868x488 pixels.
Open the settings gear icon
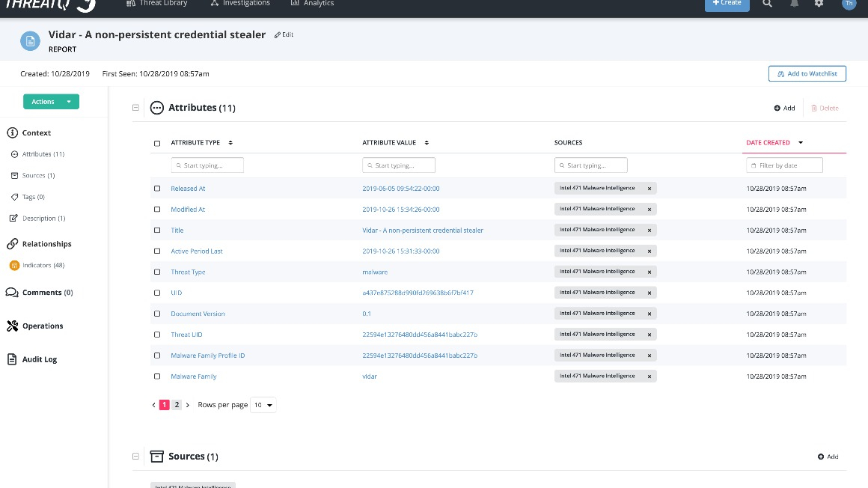click(x=819, y=4)
